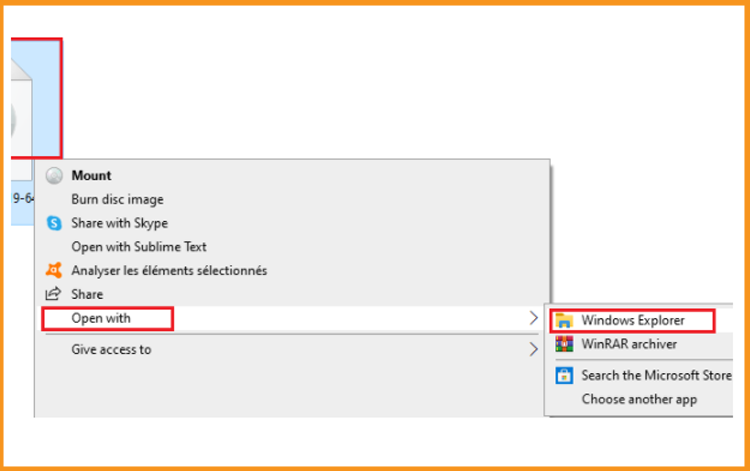Click the Skype logo icon

coord(54,223)
